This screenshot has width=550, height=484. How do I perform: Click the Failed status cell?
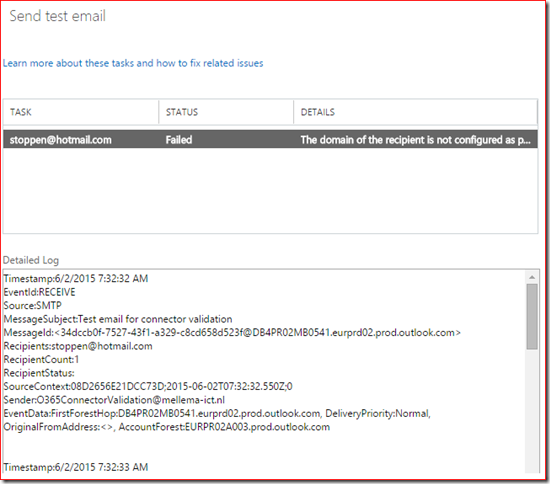[179, 140]
